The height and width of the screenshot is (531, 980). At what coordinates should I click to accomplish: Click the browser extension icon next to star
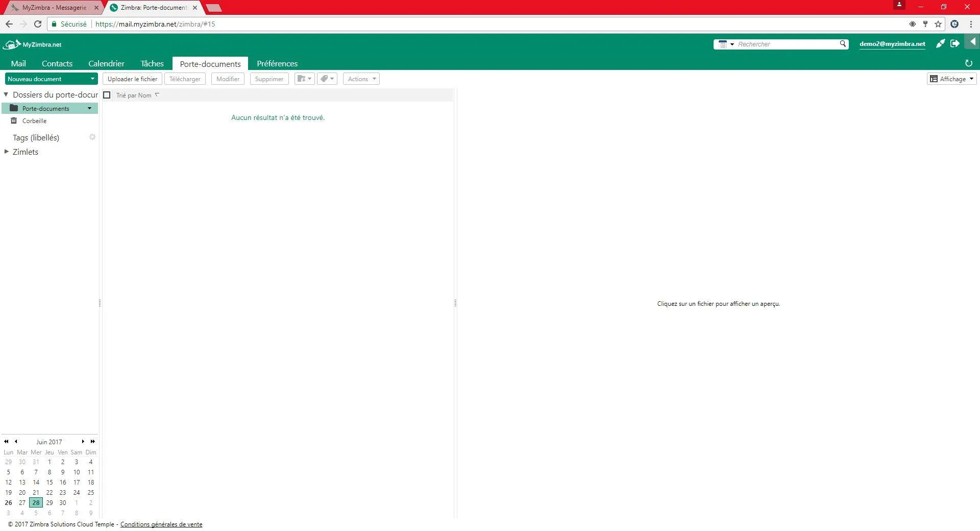click(954, 24)
